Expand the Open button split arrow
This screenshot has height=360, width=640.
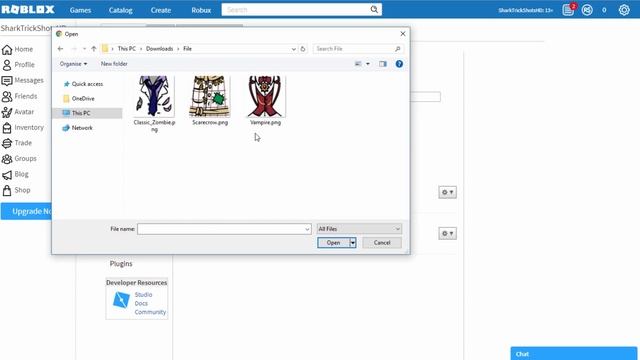[353, 243]
